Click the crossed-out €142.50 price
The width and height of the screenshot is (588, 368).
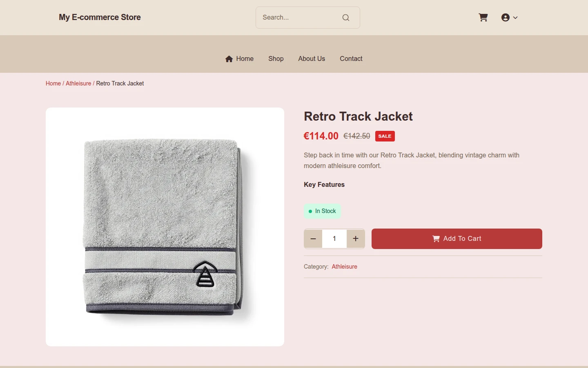coord(357,136)
